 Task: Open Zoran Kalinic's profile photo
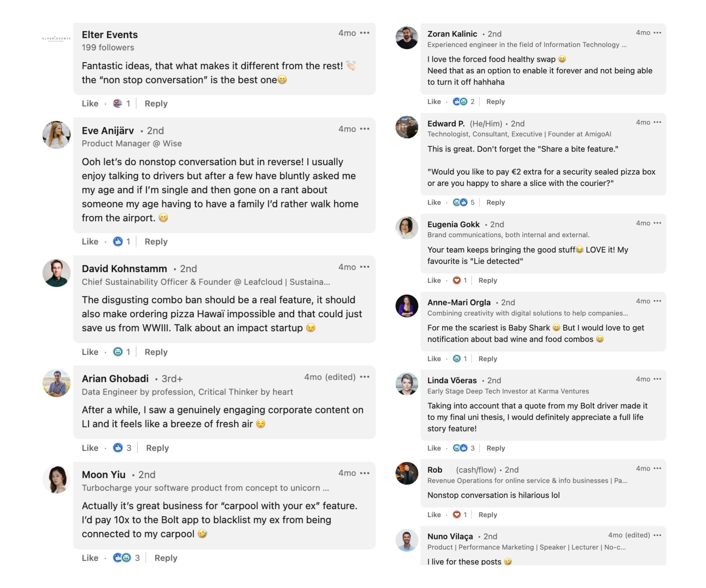click(407, 38)
